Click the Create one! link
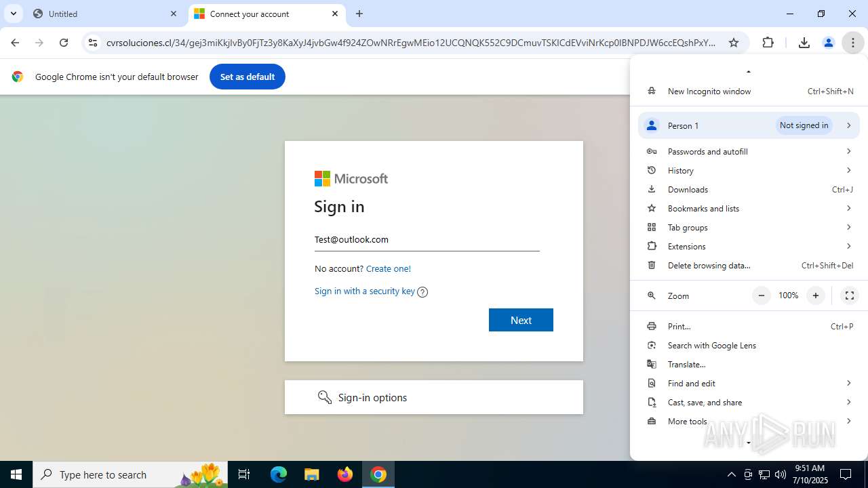The width and height of the screenshot is (868, 488). [389, 268]
